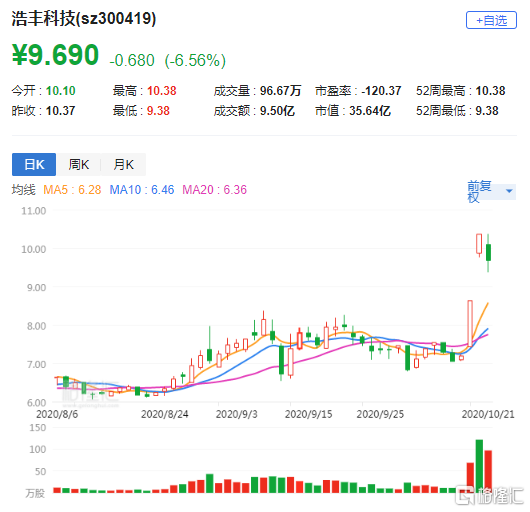
Task: Click the 7.00 price axis label
Action: coord(37,365)
